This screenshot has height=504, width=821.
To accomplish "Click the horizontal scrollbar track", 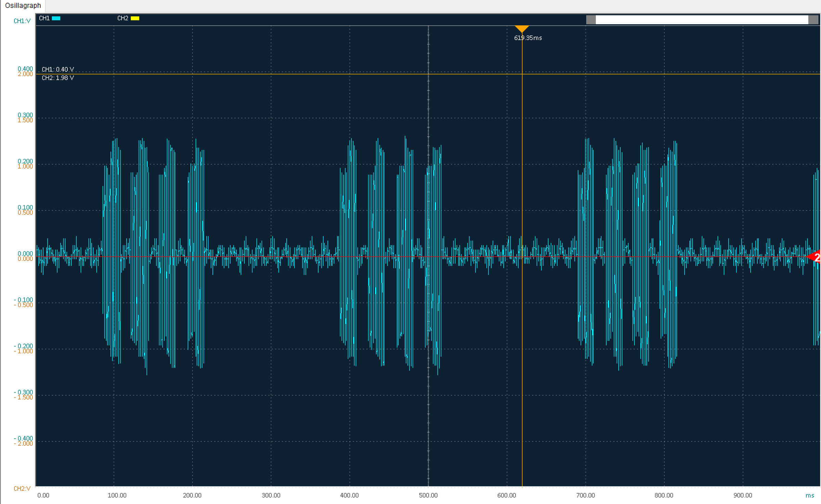I will coord(701,20).
